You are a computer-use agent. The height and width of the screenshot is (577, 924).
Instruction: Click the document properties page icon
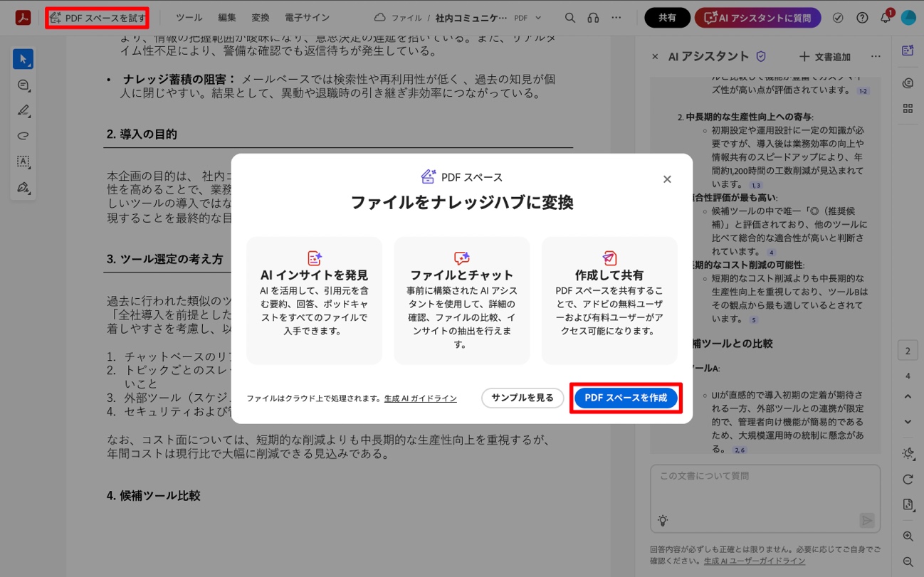[x=908, y=504]
